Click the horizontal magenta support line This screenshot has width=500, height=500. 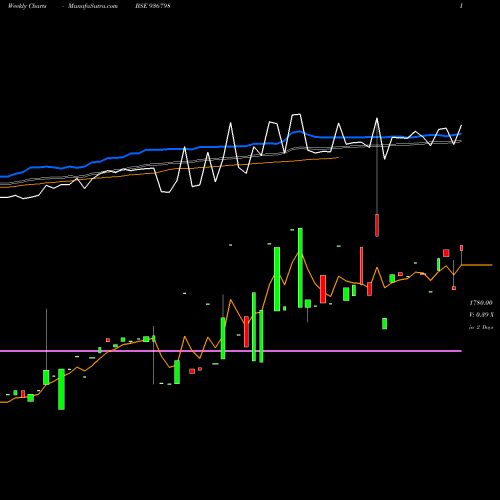tap(231, 351)
